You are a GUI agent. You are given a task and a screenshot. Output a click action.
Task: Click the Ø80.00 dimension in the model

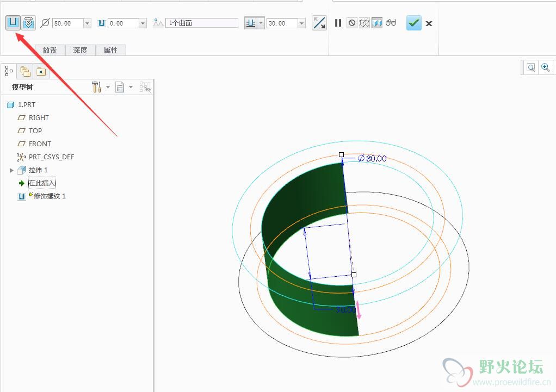[x=372, y=158]
